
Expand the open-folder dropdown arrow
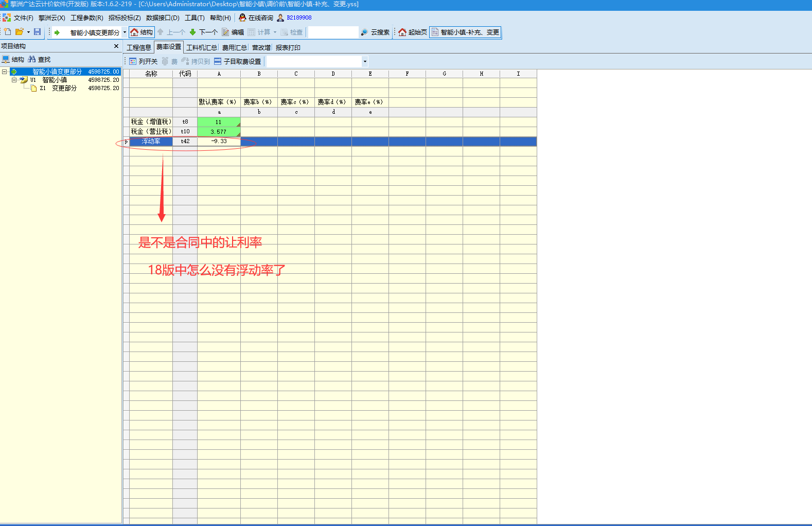click(x=28, y=32)
